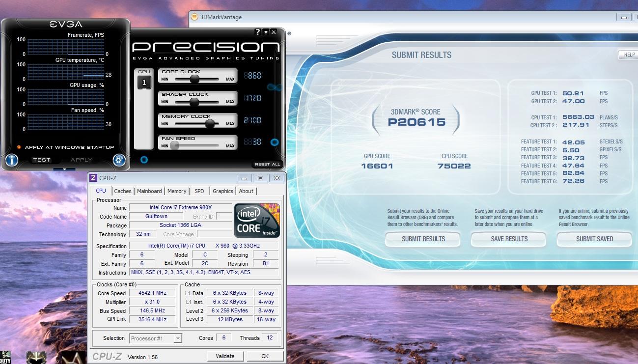
Task: Click the APPLY button in EVGA Precision
Action: [82, 160]
